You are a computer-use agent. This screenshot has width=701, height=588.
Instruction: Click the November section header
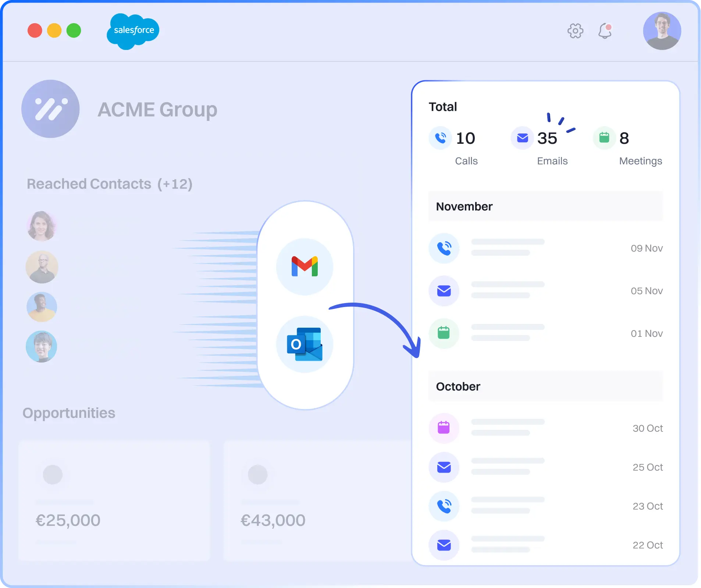tap(546, 206)
